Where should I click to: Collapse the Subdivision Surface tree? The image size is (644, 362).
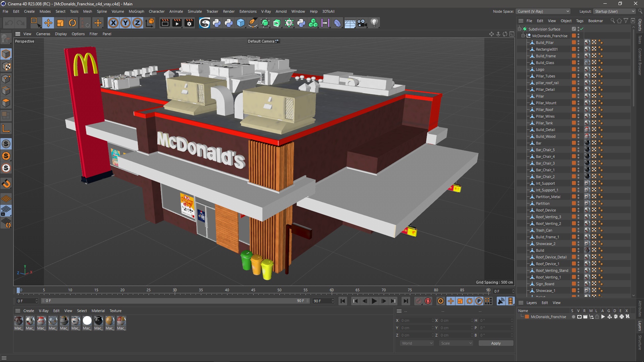pos(519,29)
